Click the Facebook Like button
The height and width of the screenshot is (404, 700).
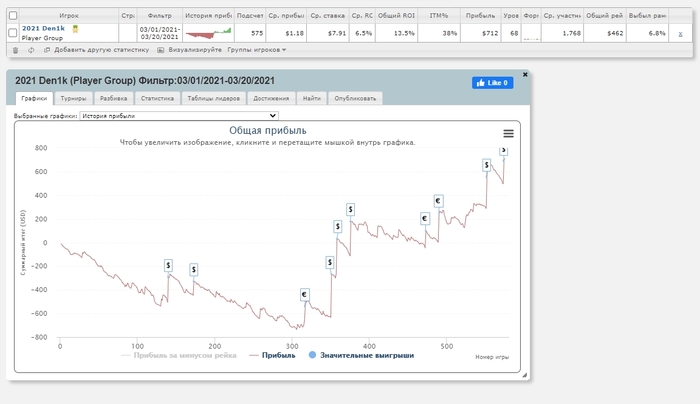tap(492, 83)
